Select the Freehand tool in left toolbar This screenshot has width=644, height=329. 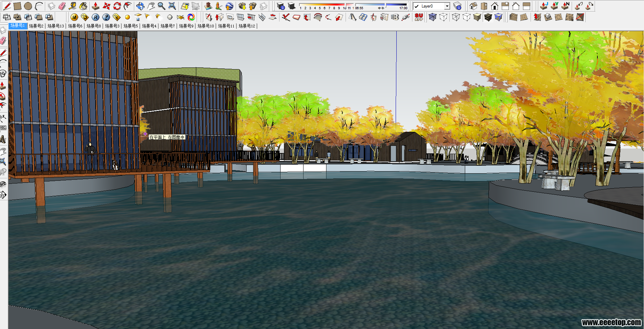click(x=3, y=73)
